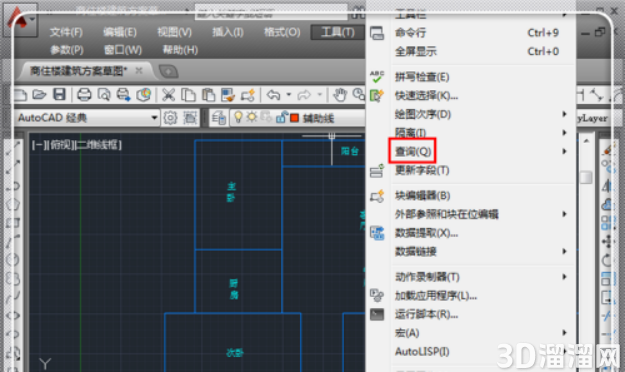Click the Redo arrow icon
This screenshot has width=625, height=372.
[304, 95]
